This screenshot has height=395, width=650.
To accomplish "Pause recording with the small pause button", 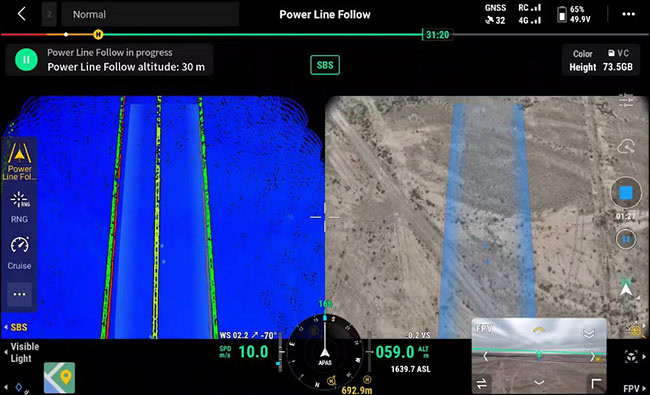I will tap(626, 239).
